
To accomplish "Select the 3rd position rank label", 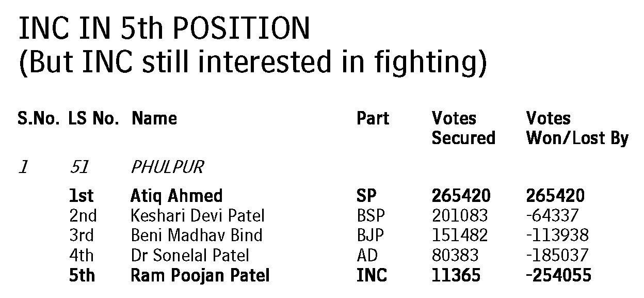I will pos(82,236).
